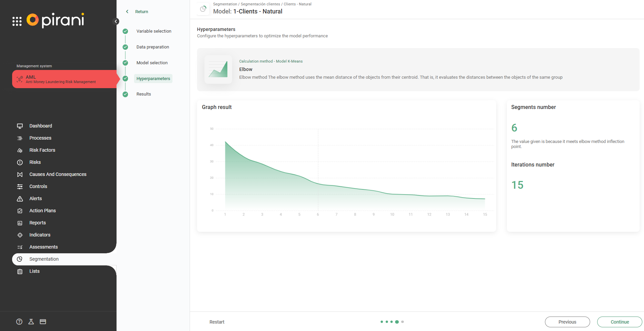Go to Risk Factors section

pyautogui.click(x=42, y=150)
